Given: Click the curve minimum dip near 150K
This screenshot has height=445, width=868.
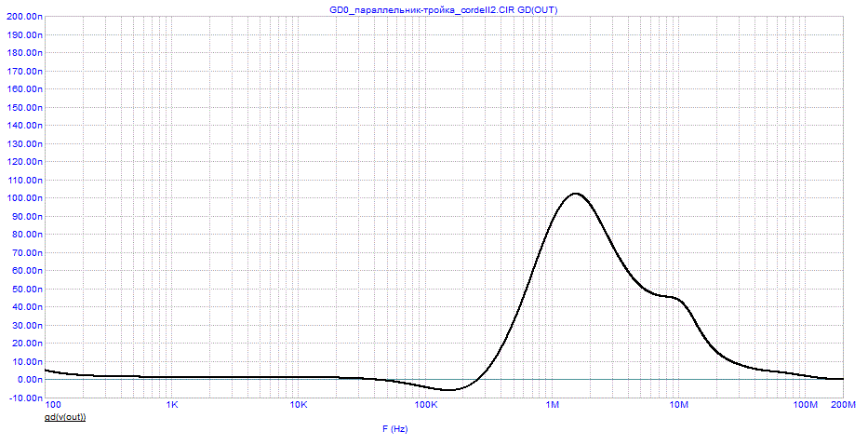Looking at the screenshot, I should [x=448, y=389].
